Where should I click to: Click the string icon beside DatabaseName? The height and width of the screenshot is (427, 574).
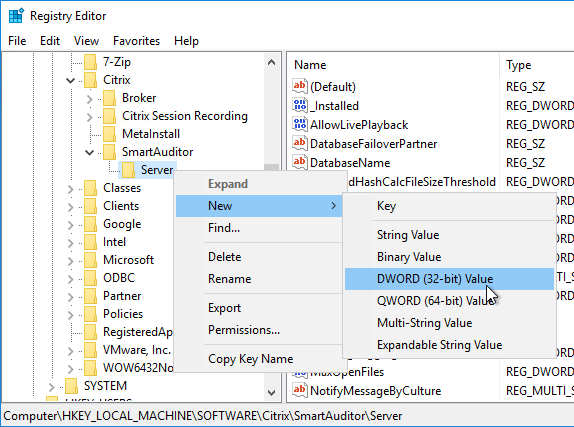pos(299,162)
